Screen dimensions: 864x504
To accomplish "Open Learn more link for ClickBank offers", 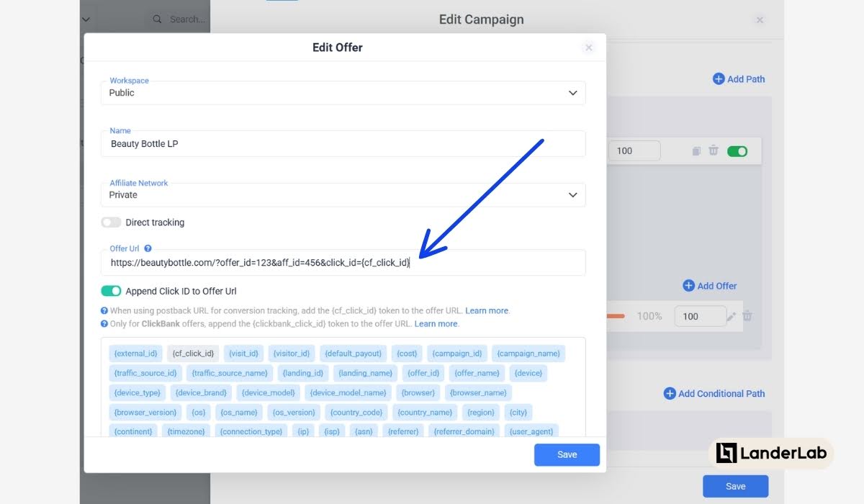I will 436,324.
